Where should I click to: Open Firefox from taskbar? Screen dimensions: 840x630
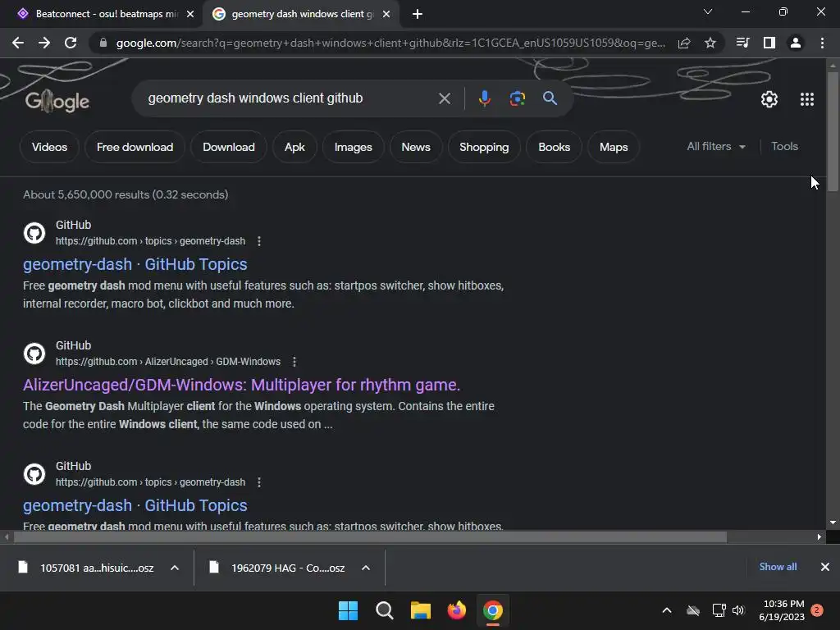[456, 610]
